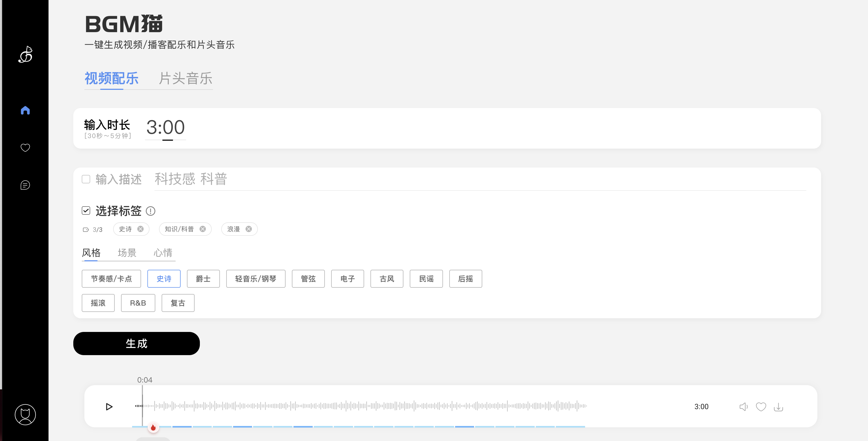Click the cat avatar profile icon

click(25, 414)
